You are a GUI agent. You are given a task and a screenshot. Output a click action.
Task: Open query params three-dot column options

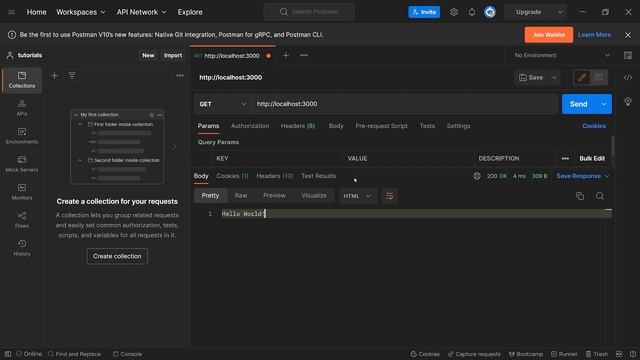565,158
